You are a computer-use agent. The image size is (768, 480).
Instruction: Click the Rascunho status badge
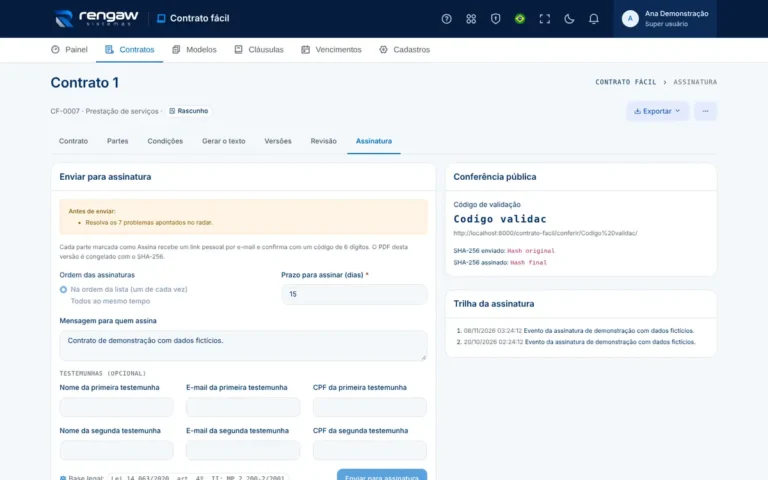click(189, 111)
